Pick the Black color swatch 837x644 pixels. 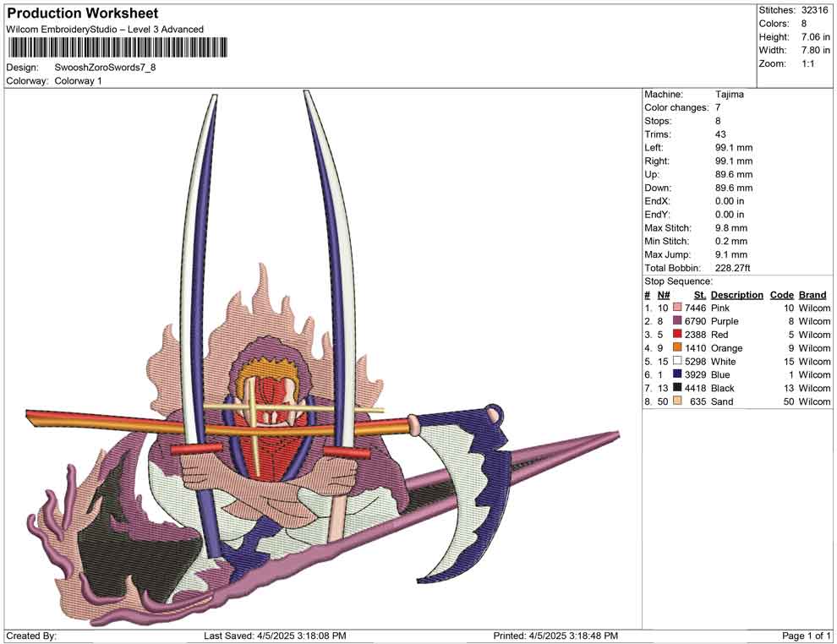677,387
